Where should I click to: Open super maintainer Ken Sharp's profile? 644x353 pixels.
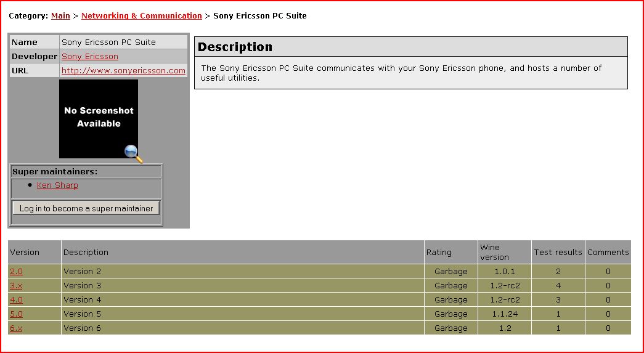[x=57, y=185]
